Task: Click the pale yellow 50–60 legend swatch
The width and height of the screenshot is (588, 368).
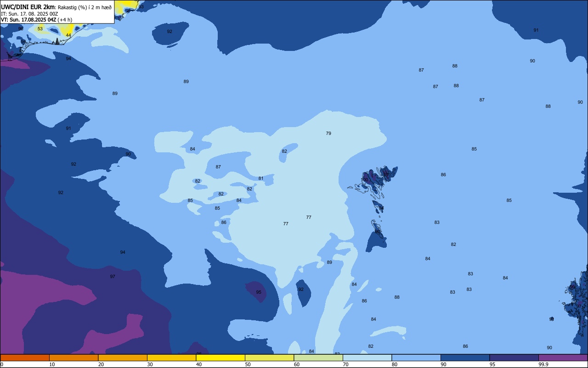Action: point(269,357)
